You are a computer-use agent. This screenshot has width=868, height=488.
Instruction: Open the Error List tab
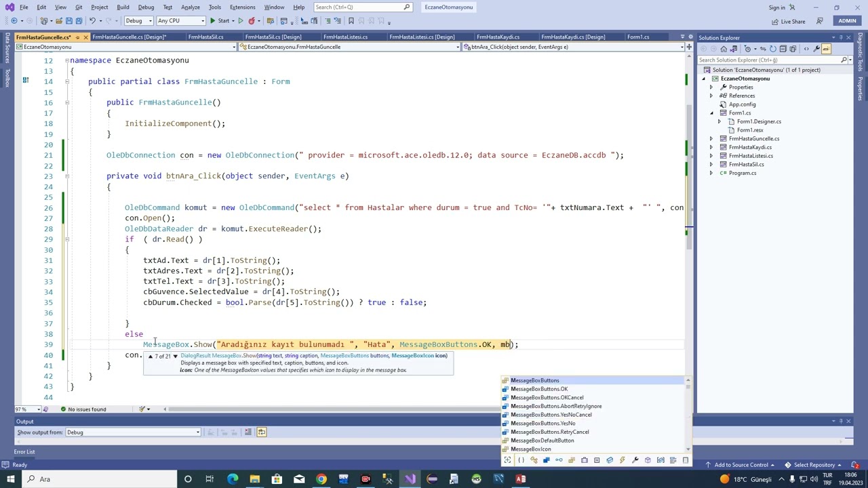24,452
